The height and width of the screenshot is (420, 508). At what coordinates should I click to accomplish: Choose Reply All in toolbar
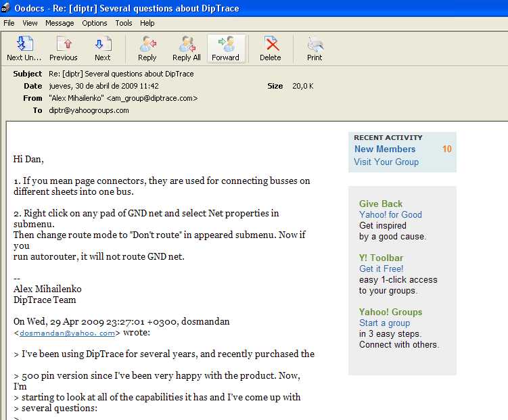point(187,49)
